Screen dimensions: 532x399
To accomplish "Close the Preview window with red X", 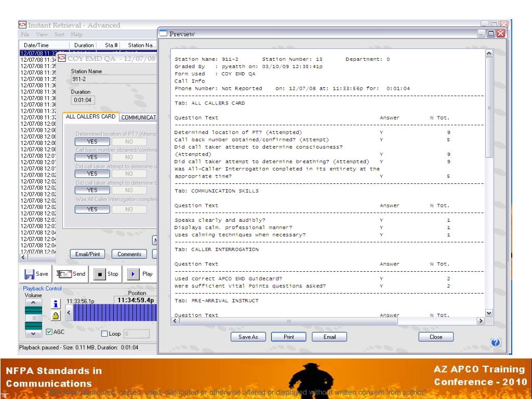I will click(501, 33).
